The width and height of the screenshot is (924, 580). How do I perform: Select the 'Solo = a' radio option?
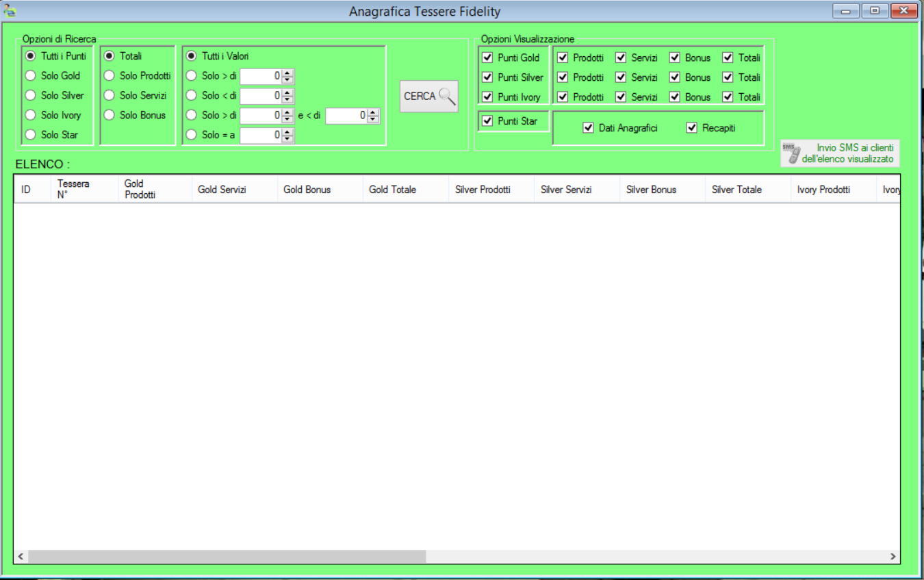point(210,135)
